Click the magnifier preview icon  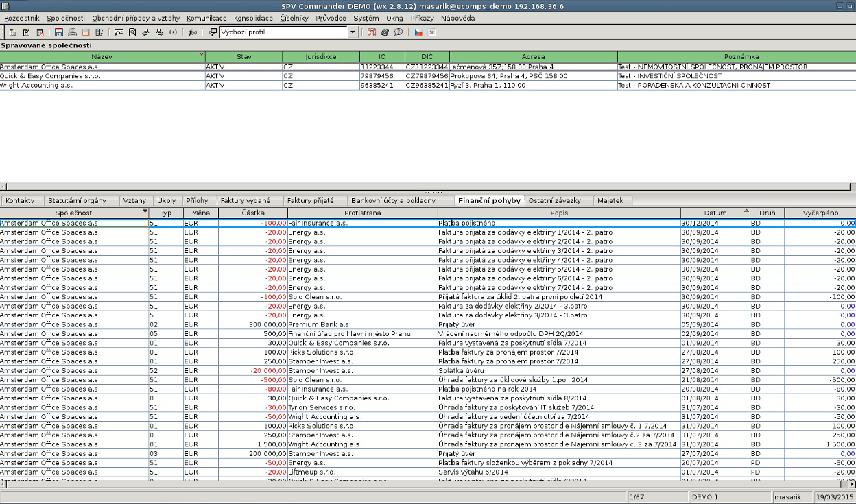132,32
